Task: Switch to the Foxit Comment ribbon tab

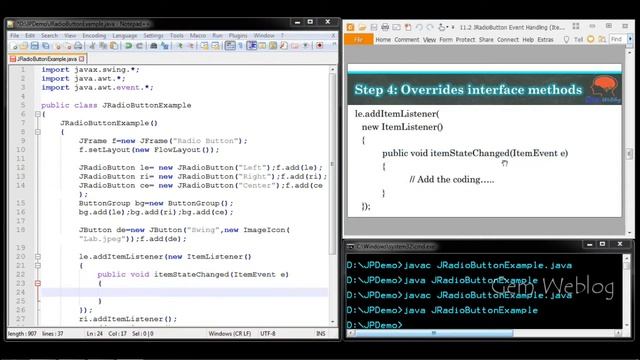Action: pyautogui.click(x=407, y=40)
